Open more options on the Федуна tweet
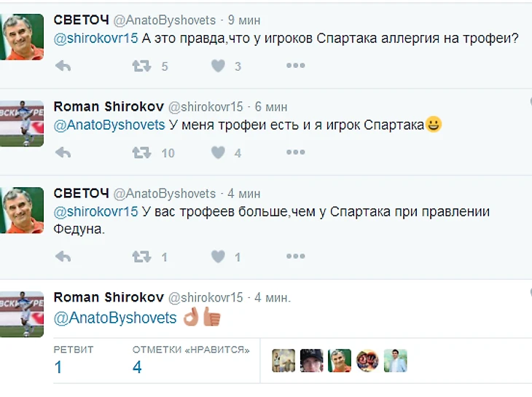 coord(296,256)
